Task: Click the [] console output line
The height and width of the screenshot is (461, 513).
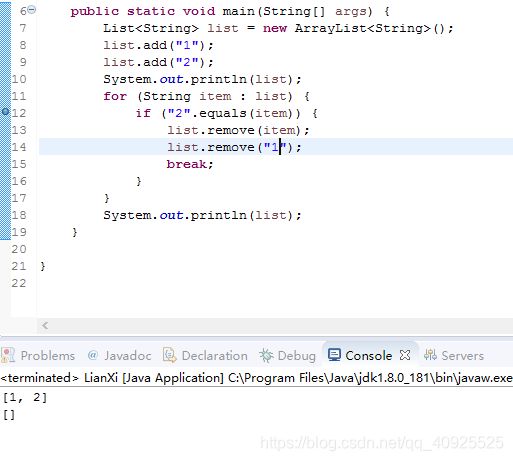Action: pyautogui.click(x=9, y=414)
